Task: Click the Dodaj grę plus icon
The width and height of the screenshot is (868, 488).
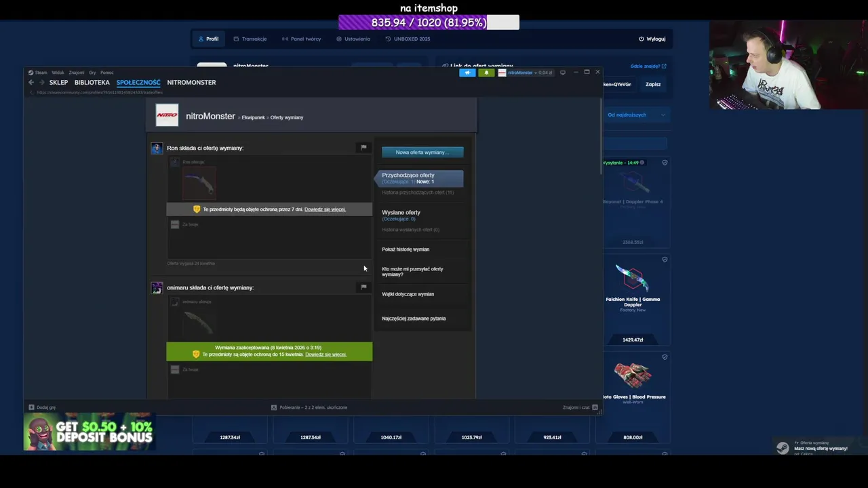Action: 31,407
